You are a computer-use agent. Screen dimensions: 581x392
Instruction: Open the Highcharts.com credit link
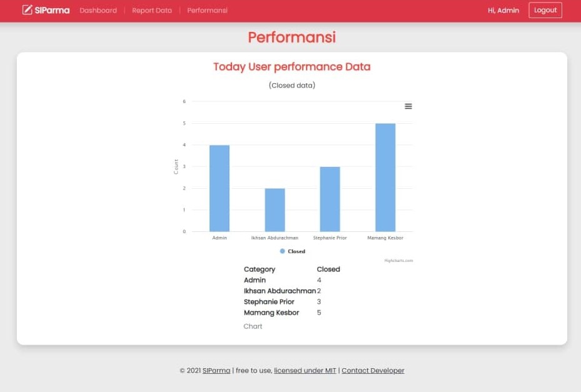[x=398, y=260]
